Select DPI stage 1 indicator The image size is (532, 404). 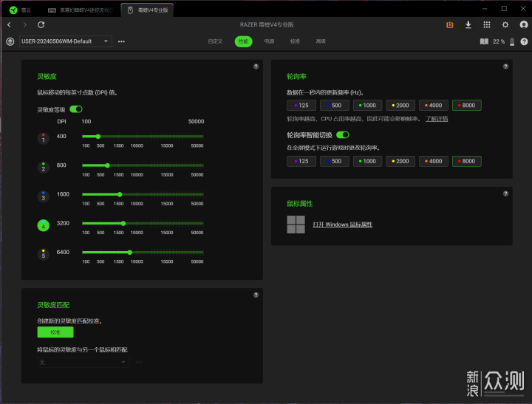point(43,138)
